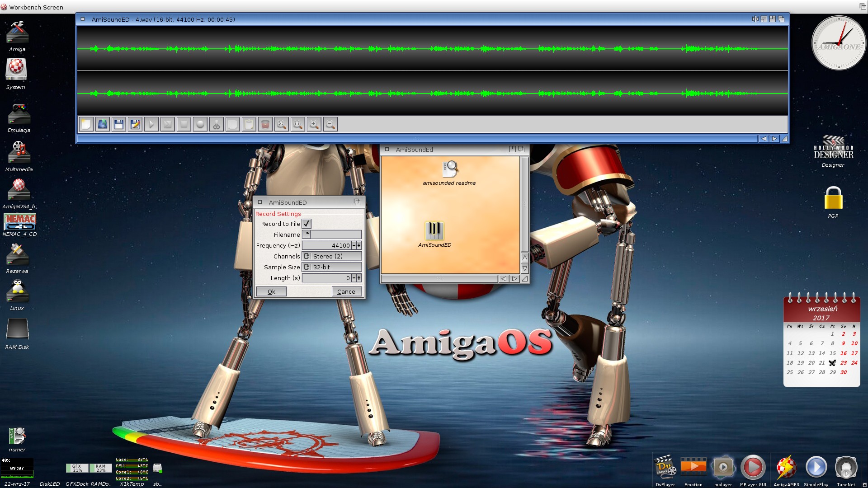This screenshot has width=868, height=488.
Task: Decrease Frequency with the minus stepper
Action: [x=354, y=245]
